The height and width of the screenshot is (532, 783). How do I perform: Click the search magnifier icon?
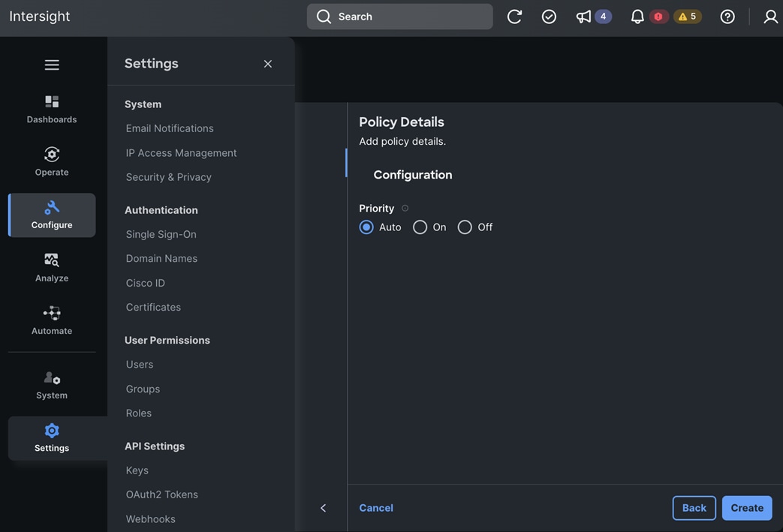tap(324, 17)
